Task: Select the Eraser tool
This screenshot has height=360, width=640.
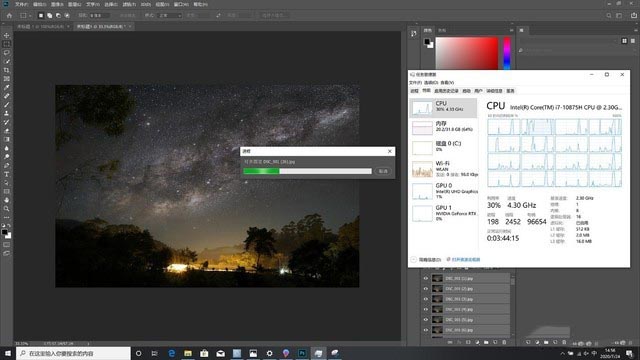Action: click(x=7, y=131)
